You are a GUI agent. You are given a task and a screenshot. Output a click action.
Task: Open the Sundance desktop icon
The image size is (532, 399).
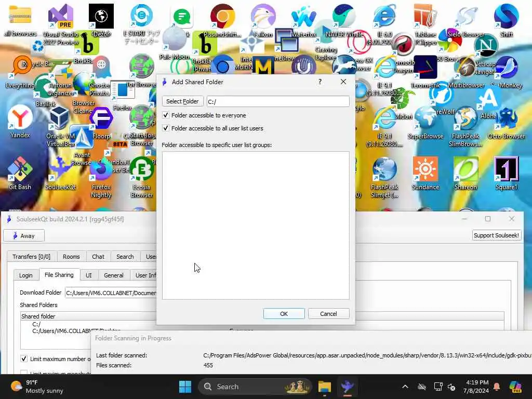coord(425,172)
